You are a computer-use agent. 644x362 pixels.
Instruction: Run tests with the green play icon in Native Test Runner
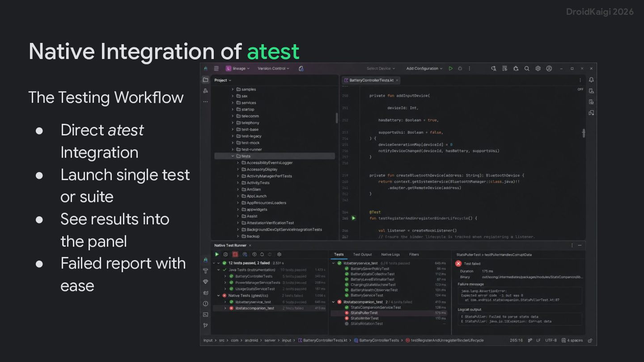[x=217, y=254]
